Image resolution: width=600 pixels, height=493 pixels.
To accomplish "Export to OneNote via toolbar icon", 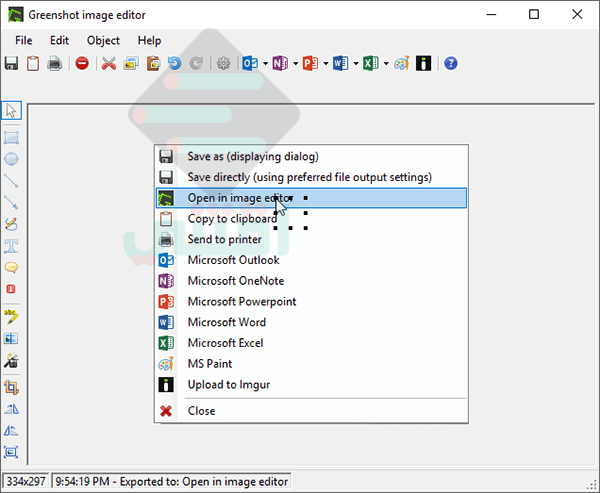I will (x=280, y=64).
